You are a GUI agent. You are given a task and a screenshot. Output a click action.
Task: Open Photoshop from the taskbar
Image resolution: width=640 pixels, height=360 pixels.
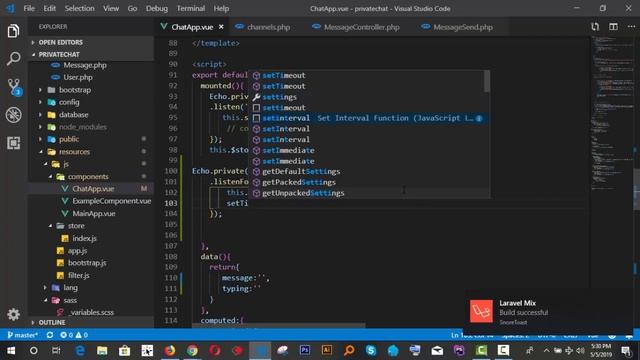coord(304,350)
